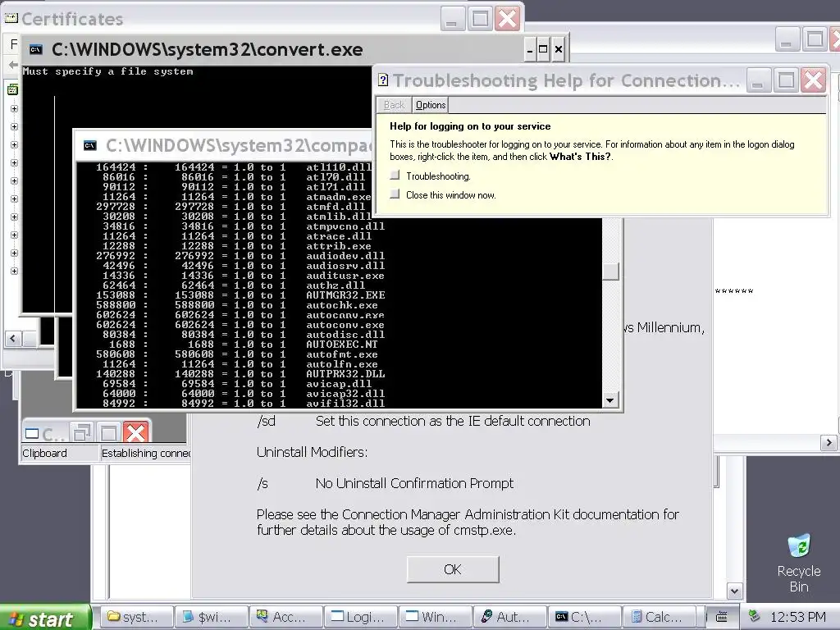The width and height of the screenshot is (840, 630).
Task: Click the square button beside 'Troubleshooting.'
Action: 395,176
